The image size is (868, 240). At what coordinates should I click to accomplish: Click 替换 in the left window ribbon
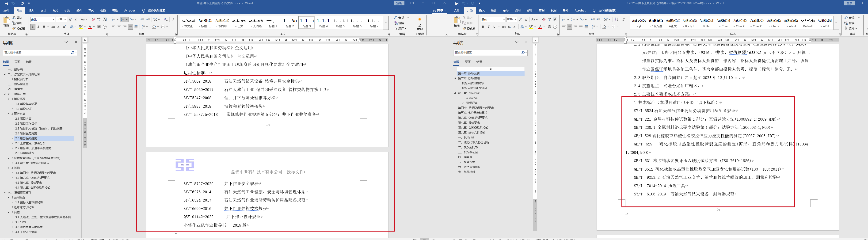(399, 23)
